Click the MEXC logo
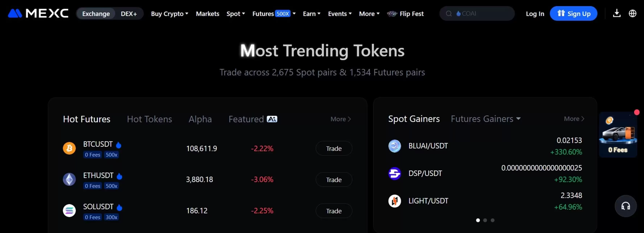 point(38,13)
